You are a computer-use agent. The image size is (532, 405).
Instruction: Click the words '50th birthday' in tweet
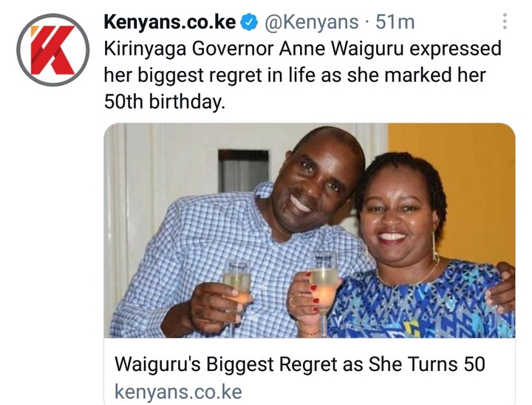(165, 101)
